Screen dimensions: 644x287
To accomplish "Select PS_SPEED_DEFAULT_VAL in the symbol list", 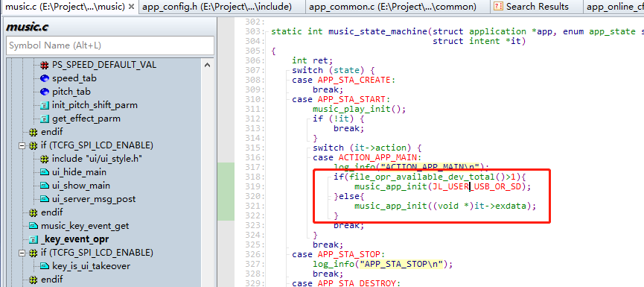I will coord(104,65).
